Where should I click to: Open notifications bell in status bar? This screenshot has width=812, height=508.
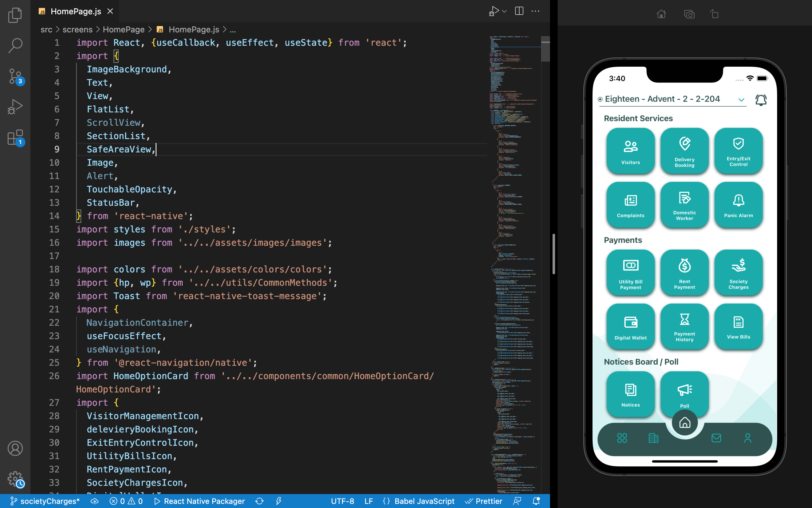536,501
